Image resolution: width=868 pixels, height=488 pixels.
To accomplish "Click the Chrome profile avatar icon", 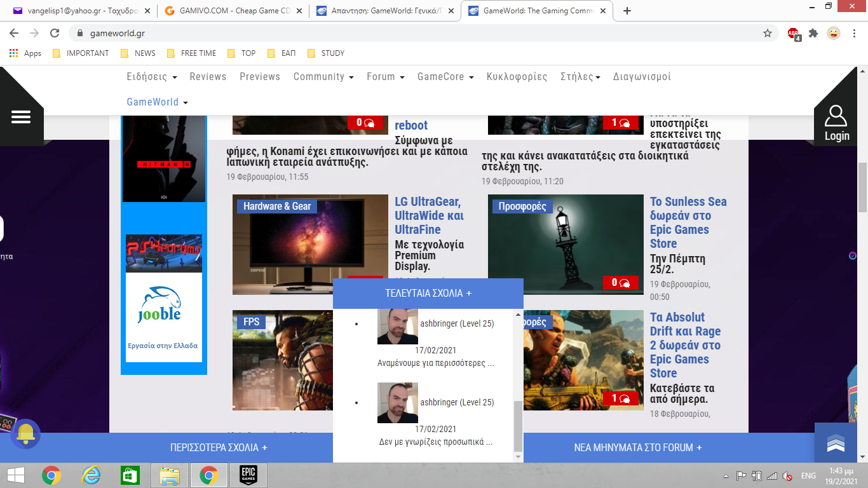I will [834, 33].
